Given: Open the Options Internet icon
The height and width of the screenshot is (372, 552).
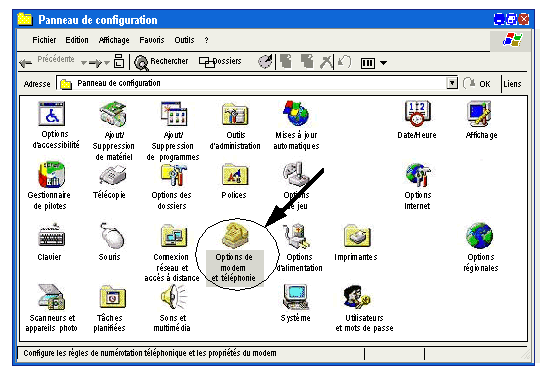Looking at the screenshot, I should [x=418, y=175].
